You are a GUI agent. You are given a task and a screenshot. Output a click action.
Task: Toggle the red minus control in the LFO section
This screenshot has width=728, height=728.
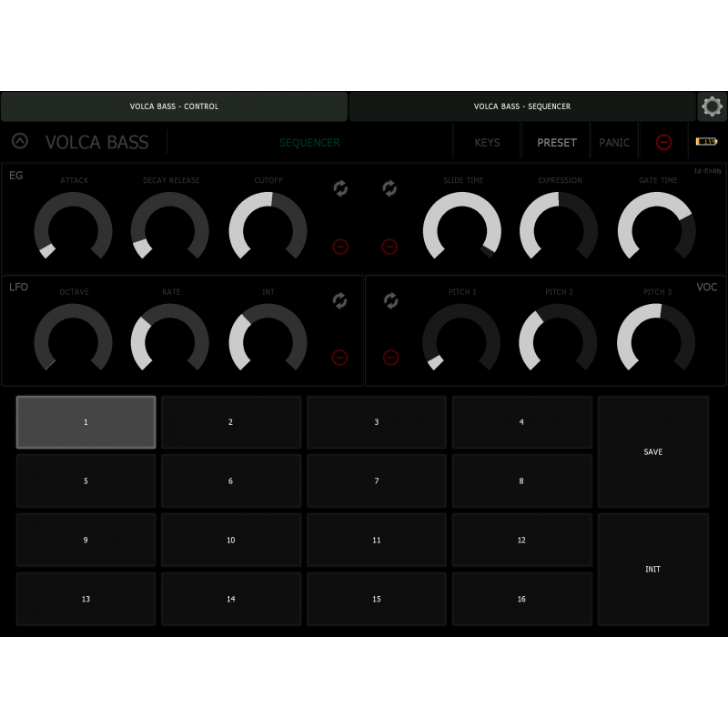pyautogui.click(x=340, y=358)
